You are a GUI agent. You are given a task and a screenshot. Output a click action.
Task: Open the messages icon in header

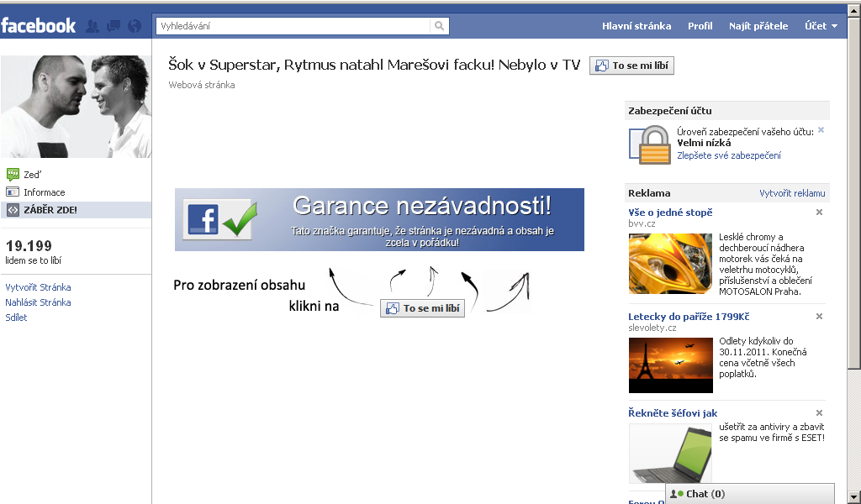[114, 26]
